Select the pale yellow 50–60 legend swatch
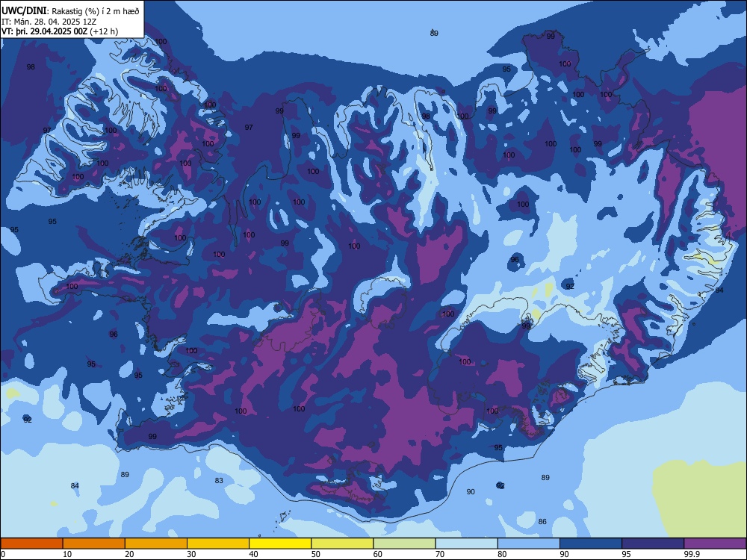 pyautogui.click(x=342, y=544)
